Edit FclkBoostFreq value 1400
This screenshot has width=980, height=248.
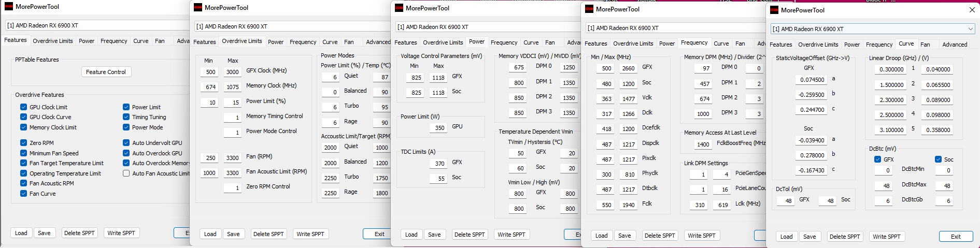pos(703,144)
